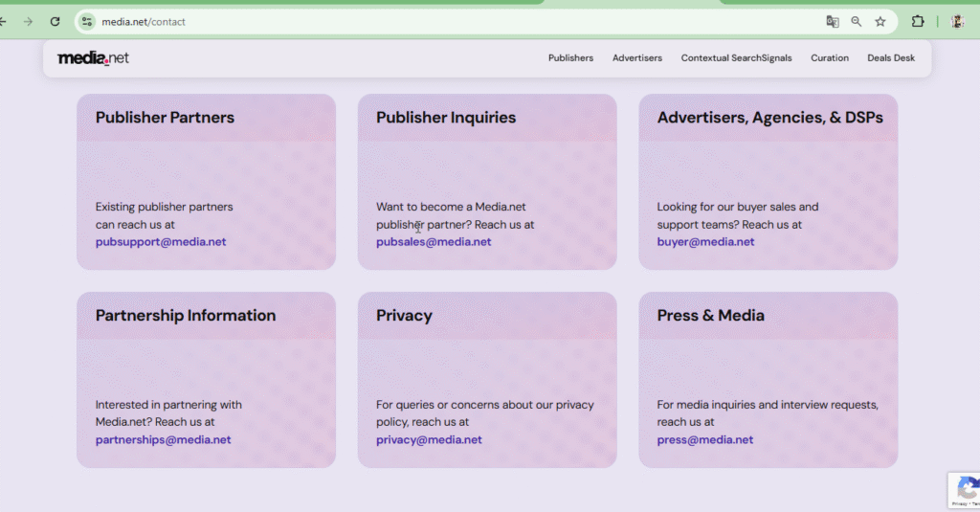Click the Partnership Information heading
980x512 pixels.
point(186,315)
